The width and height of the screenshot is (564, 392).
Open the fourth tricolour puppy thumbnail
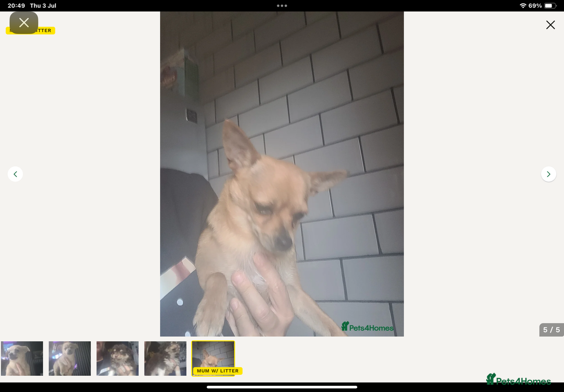click(x=165, y=358)
